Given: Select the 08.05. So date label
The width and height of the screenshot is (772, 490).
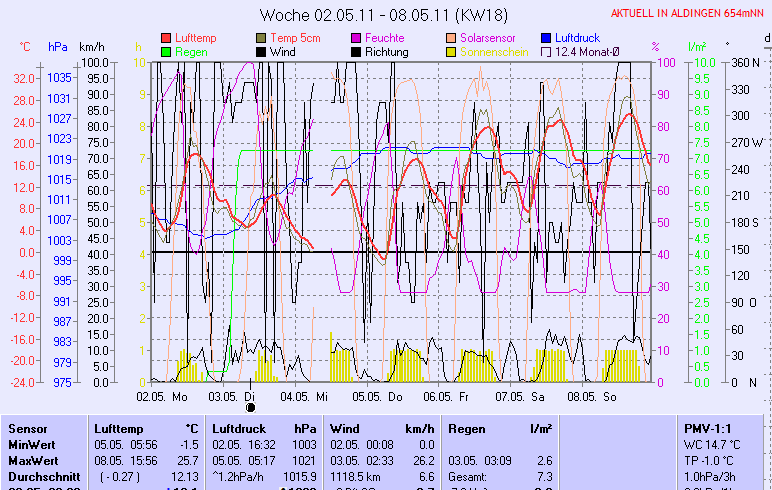Looking at the screenshot, I should coord(594,396).
